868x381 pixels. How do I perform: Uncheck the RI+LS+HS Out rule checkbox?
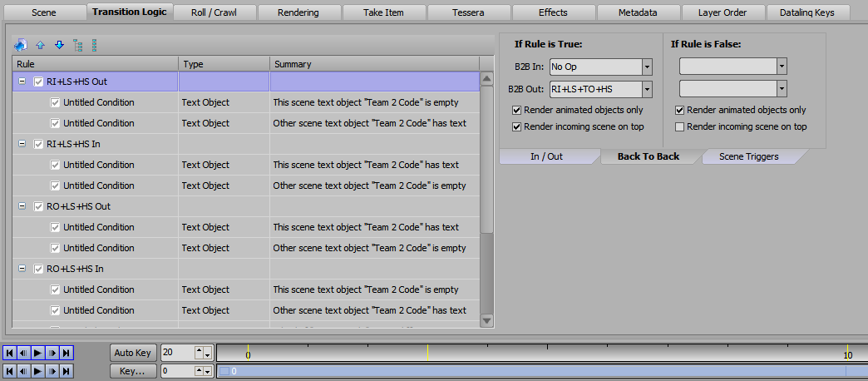[38, 82]
